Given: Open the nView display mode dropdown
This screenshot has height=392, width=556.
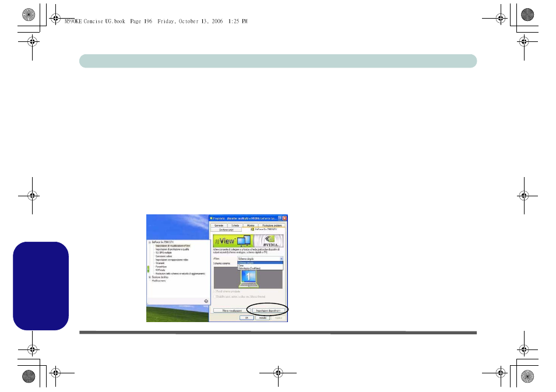Looking at the screenshot, I should (281, 258).
